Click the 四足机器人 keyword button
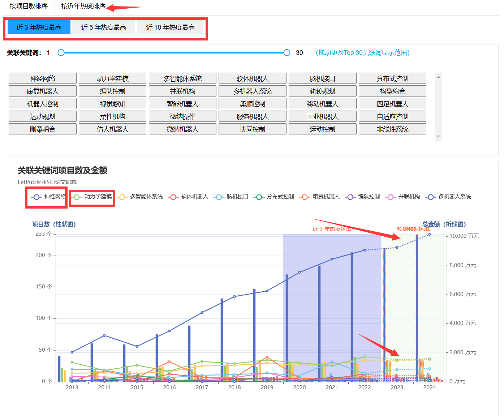Viewport: 504px width, 420px height. [392, 104]
